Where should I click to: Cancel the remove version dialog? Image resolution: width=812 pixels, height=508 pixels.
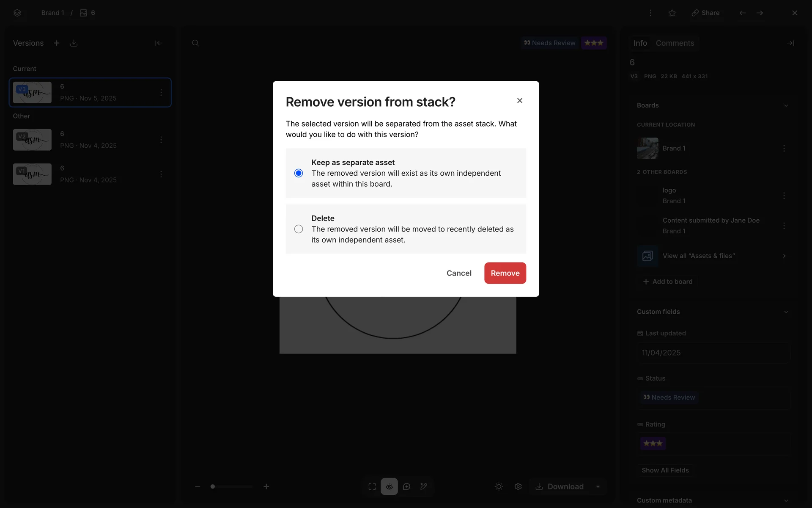(x=459, y=273)
